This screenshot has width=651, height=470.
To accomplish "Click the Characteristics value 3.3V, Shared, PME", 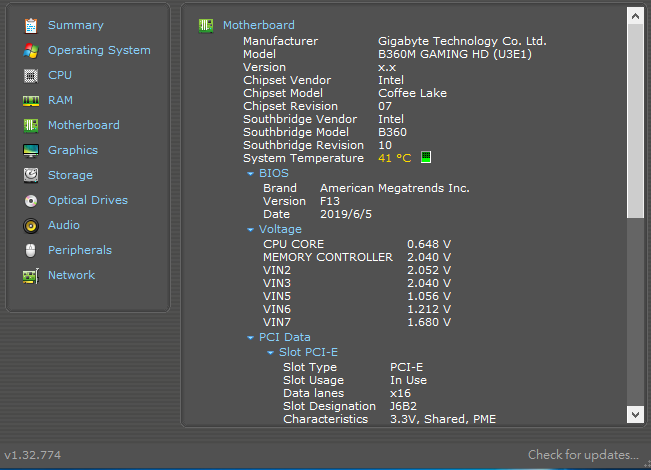I will click(x=443, y=419).
